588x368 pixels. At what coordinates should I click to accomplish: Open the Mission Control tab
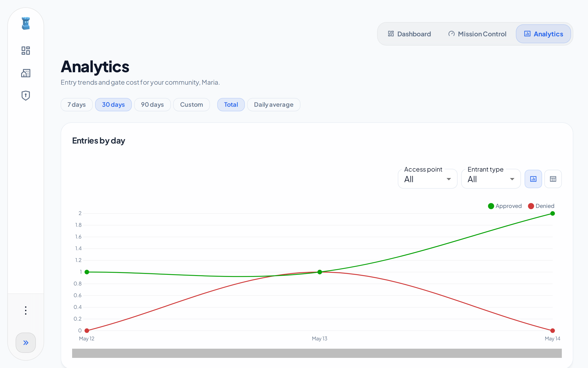(477, 34)
